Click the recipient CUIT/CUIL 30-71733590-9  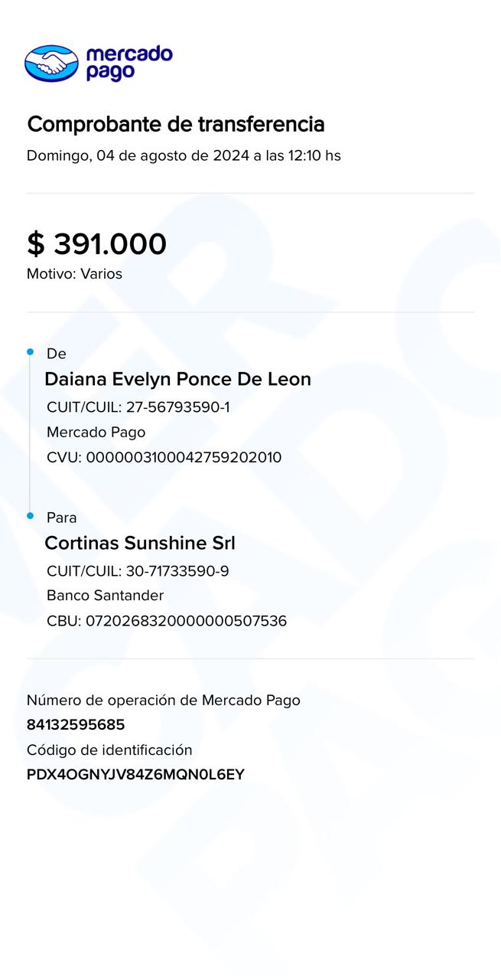tap(138, 571)
